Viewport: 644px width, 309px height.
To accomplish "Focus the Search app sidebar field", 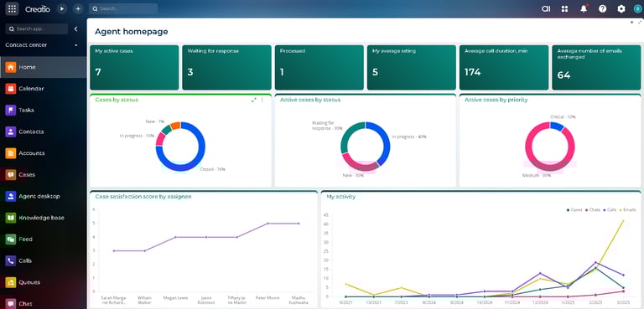I will tap(37, 28).
